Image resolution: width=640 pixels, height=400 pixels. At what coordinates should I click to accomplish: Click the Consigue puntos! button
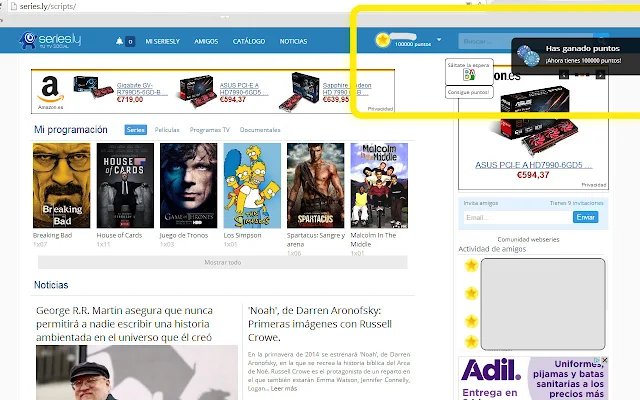(469, 92)
